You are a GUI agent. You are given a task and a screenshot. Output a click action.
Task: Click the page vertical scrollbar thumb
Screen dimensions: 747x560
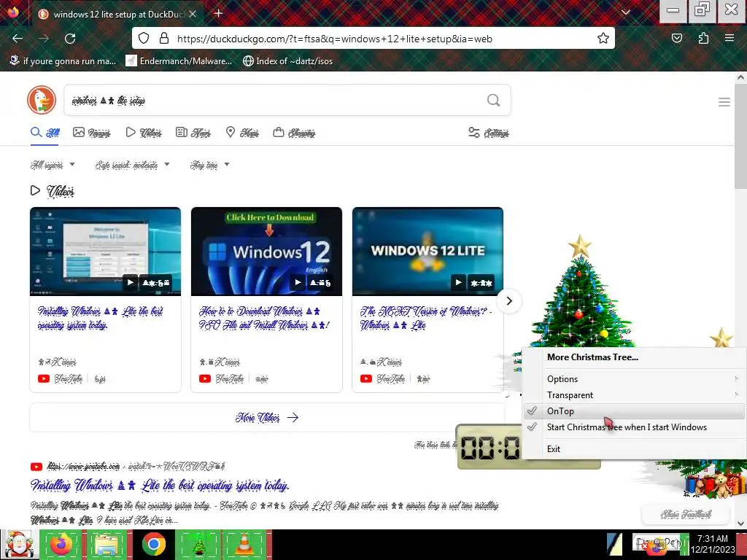coord(740,136)
